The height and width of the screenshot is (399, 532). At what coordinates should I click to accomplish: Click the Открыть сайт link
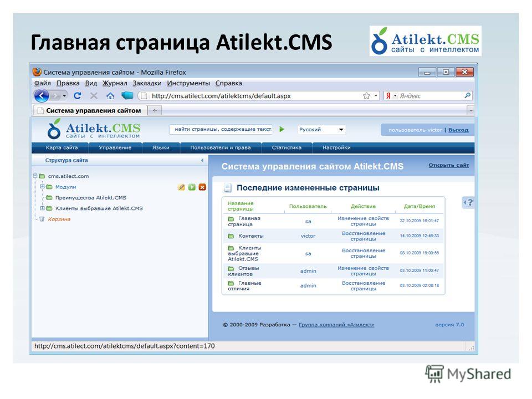coord(448,165)
